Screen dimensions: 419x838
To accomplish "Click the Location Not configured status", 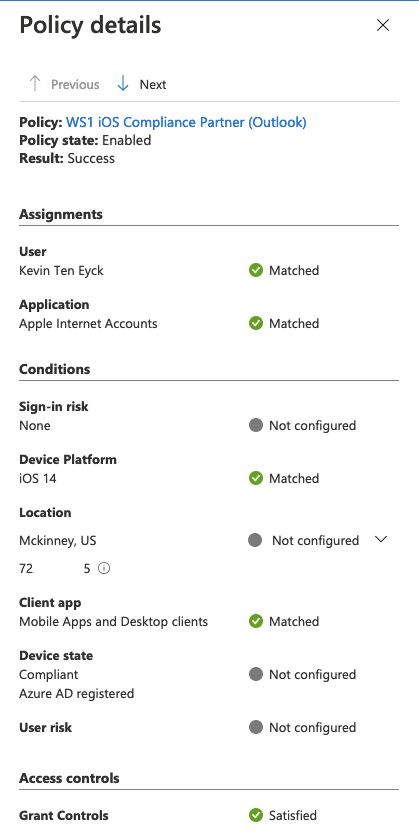I will pyautogui.click(x=315, y=540).
